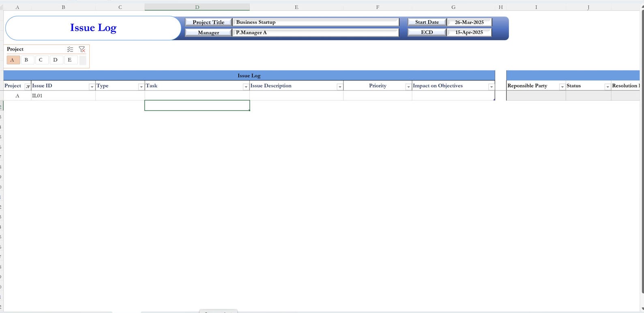The width and height of the screenshot is (644, 313).
Task: Select the Business Startup title field
Action: 316,22
